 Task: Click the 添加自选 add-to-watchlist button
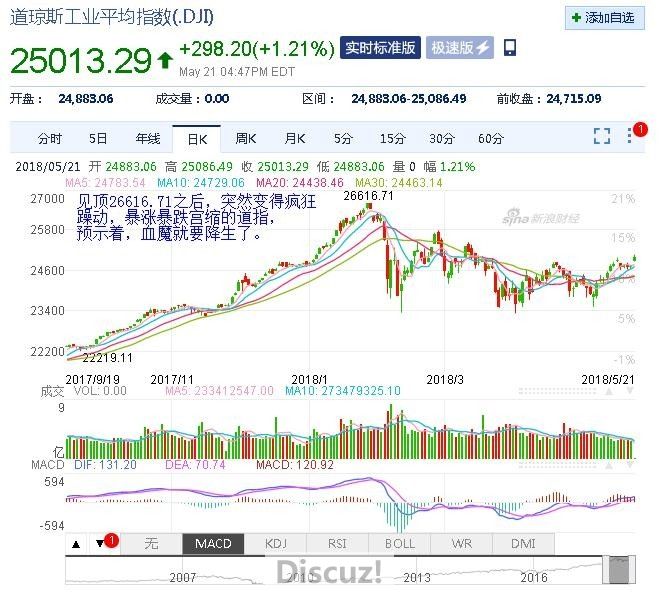pyautogui.click(x=604, y=18)
